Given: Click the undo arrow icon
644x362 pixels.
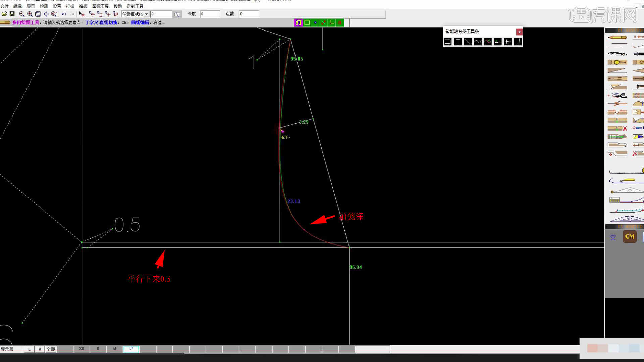Looking at the screenshot, I should (64, 14).
